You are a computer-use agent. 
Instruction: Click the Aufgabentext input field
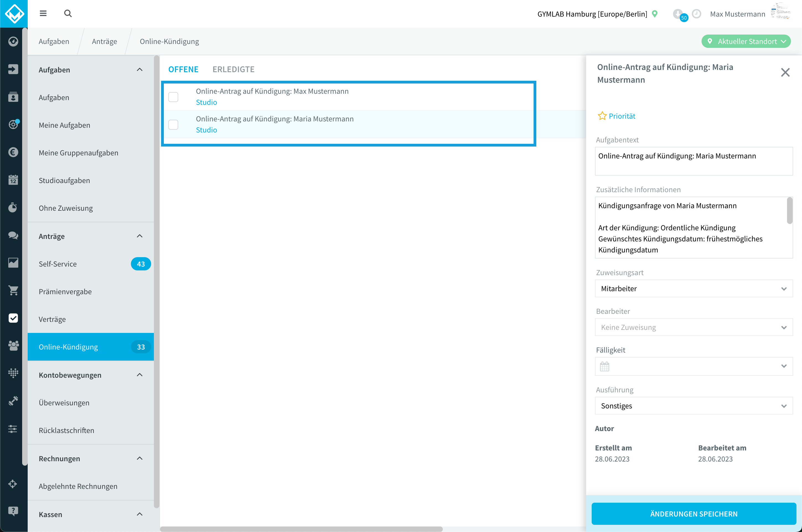(x=694, y=161)
